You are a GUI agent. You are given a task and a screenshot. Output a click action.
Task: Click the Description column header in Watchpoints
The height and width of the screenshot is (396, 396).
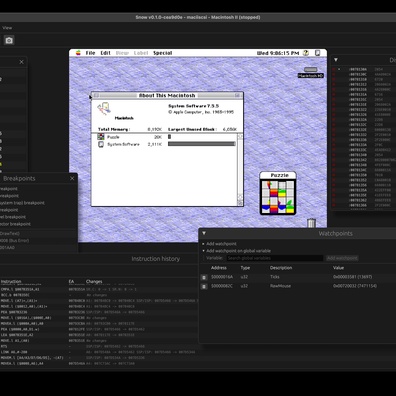click(x=281, y=268)
